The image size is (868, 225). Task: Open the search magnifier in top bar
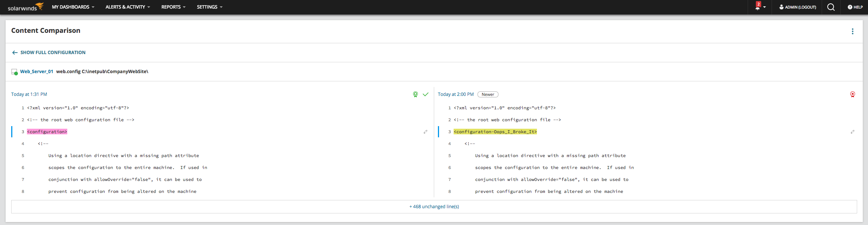pos(831,7)
